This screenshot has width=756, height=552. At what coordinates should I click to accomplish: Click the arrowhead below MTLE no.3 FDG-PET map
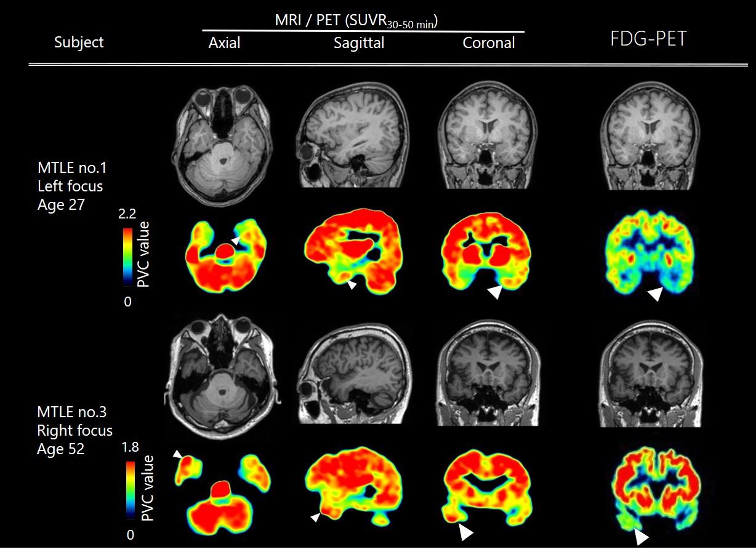point(641,538)
